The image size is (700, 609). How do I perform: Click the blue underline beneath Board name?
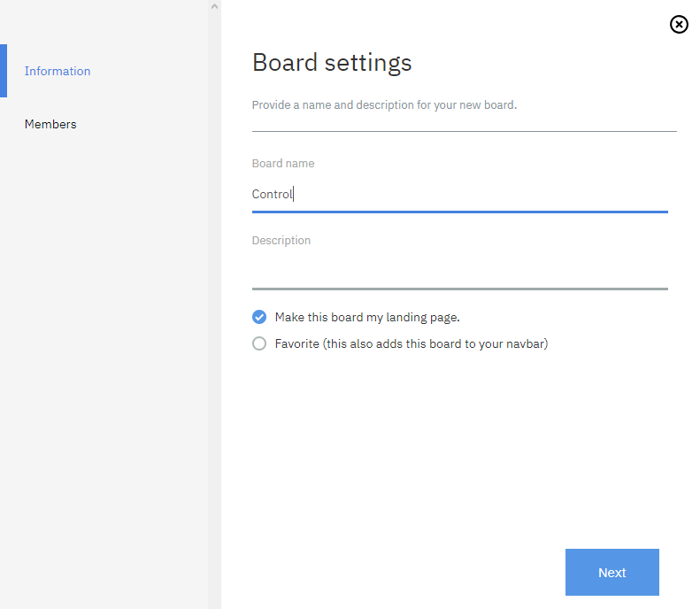pyautogui.click(x=459, y=212)
